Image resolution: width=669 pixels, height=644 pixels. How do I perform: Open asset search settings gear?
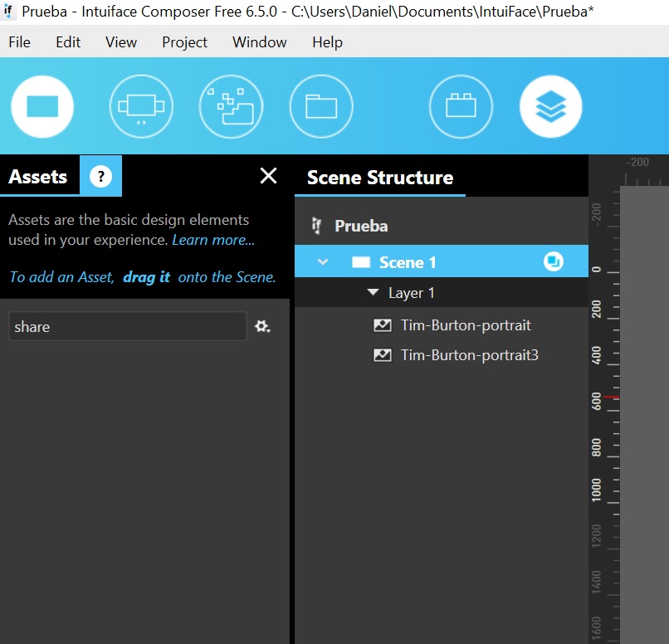tap(263, 327)
